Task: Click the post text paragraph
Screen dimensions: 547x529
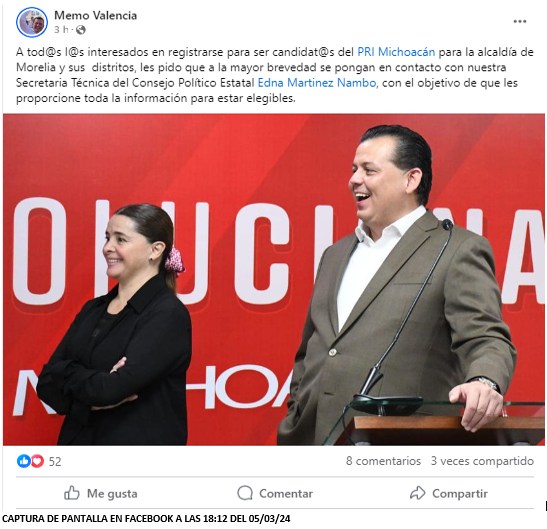Action: (275, 75)
